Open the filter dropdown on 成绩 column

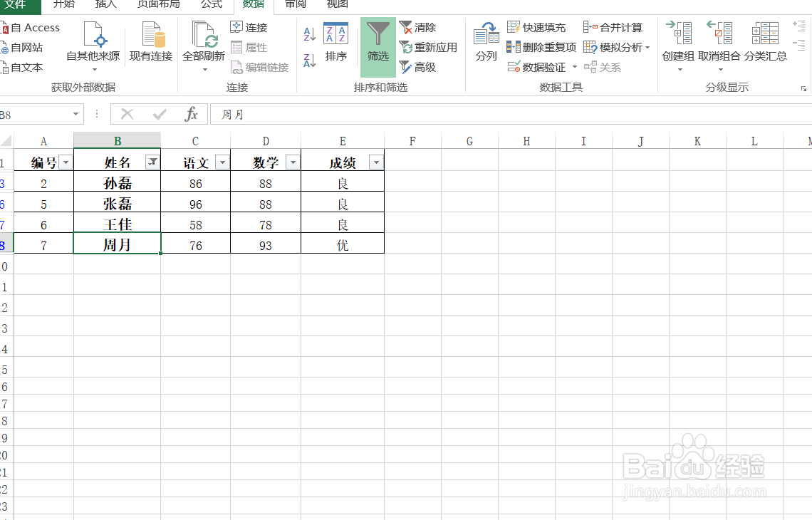(x=376, y=162)
